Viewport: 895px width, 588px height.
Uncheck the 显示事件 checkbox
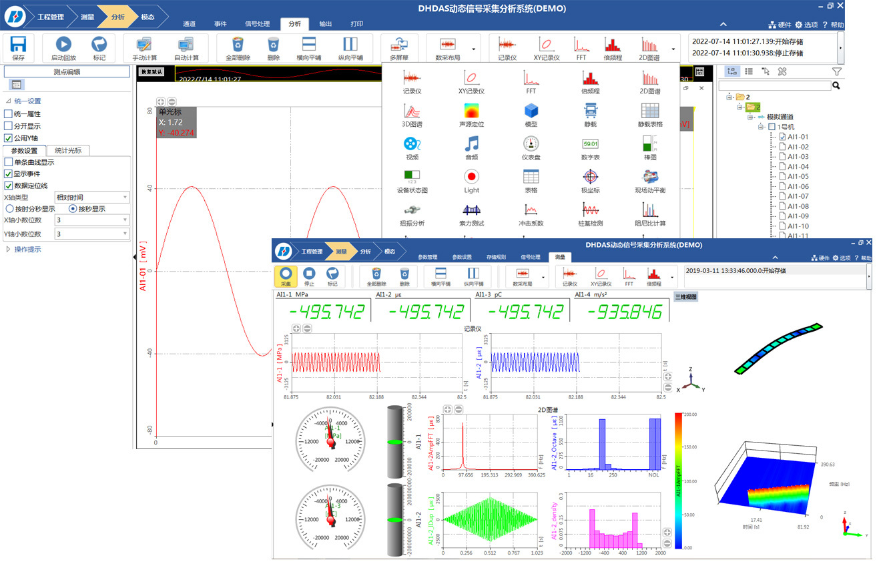coord(9,174)
